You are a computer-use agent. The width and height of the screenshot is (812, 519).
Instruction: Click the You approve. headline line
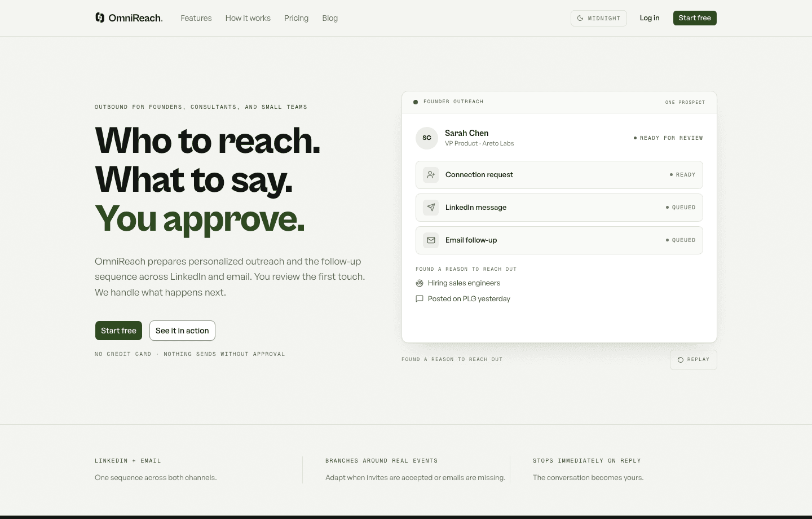tap(200, 219)
